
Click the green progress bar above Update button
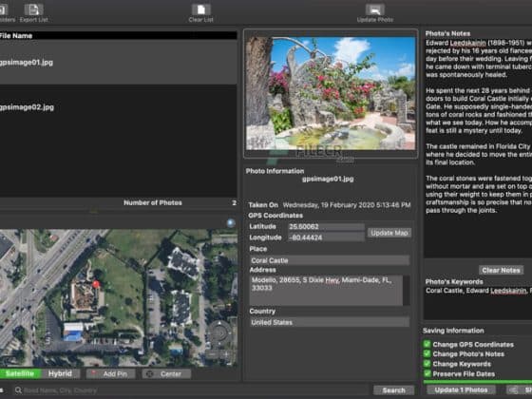tap(478, 382)
